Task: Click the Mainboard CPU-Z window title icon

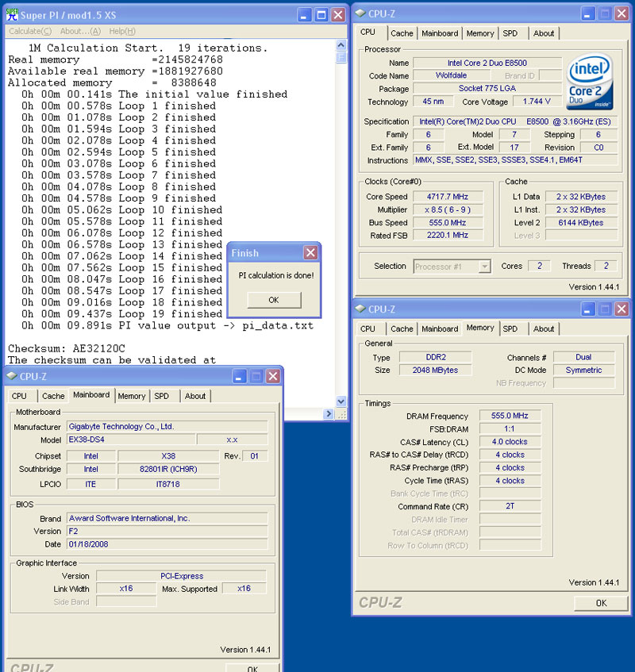Action: (12, 376)
